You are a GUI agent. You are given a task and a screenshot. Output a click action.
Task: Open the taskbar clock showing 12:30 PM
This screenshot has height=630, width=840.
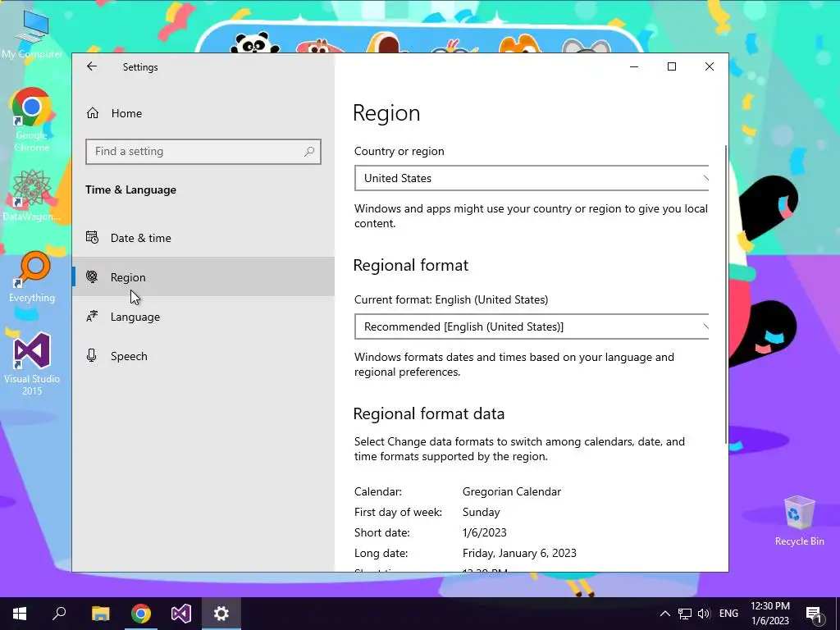(769, 614)
